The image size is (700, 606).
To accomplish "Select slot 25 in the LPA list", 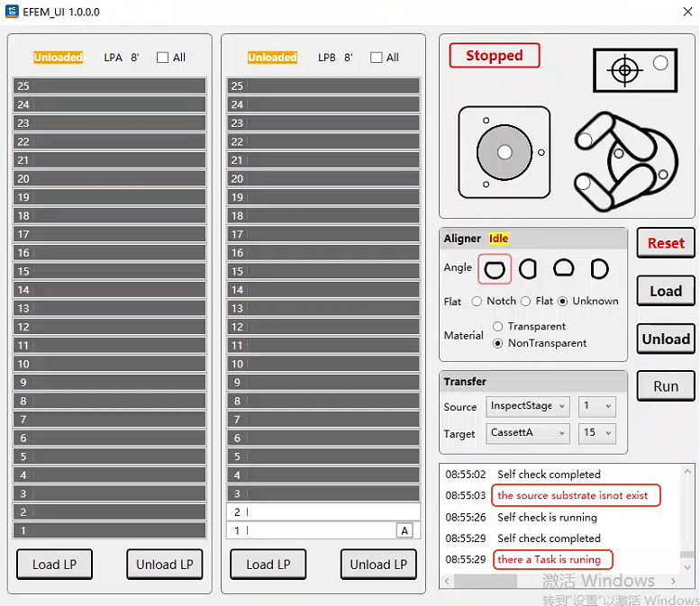I will [x=110, y=86].
